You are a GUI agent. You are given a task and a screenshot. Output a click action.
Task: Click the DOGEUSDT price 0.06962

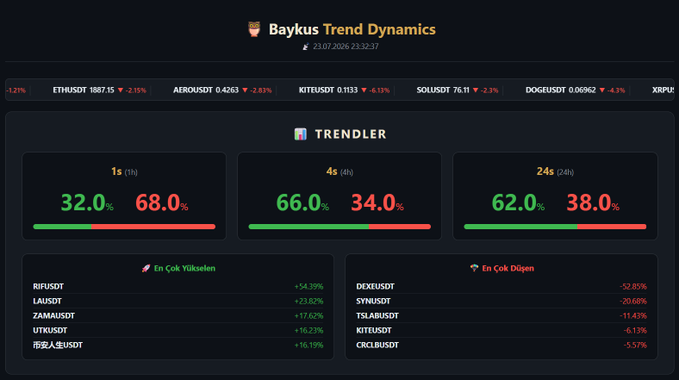[582, 90]
